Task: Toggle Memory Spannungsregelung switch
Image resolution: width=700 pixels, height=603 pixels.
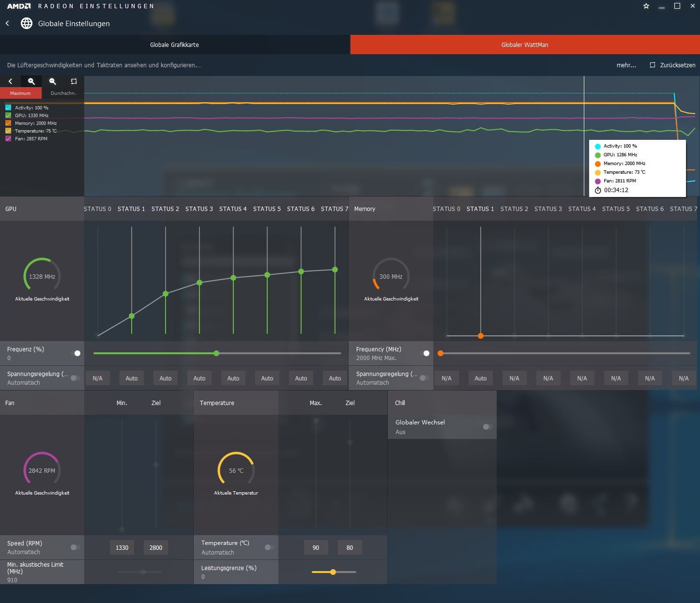Action: 424,378
